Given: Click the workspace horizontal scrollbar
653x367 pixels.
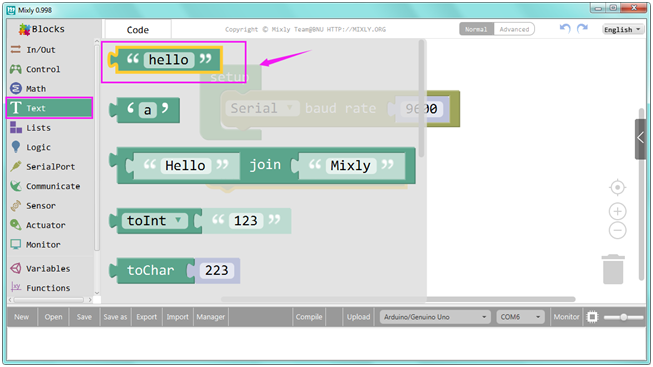Looking at the screenshot, I should click(x=398, y=299).
